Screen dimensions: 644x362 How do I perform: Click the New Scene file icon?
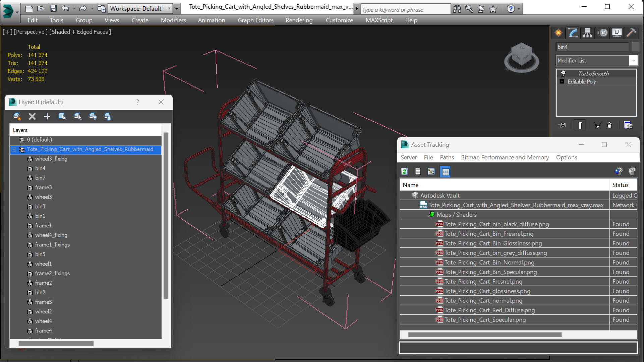(29, 8)
